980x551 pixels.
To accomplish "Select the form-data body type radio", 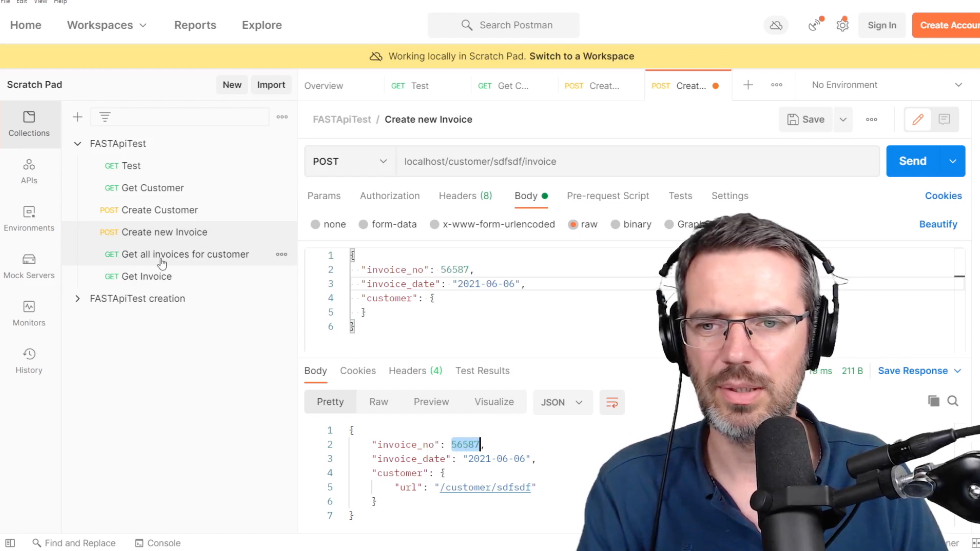I will pos(363,224).
